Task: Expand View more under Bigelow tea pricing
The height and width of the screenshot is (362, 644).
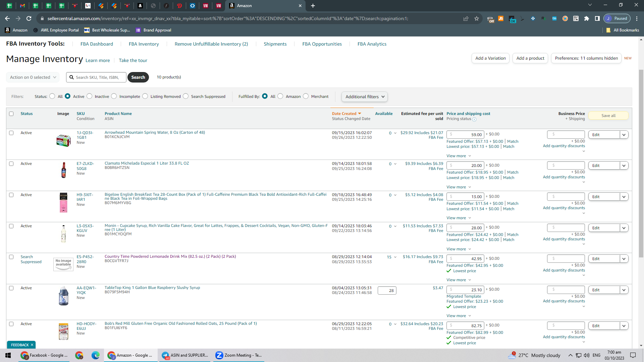Action: coord(459,218)
